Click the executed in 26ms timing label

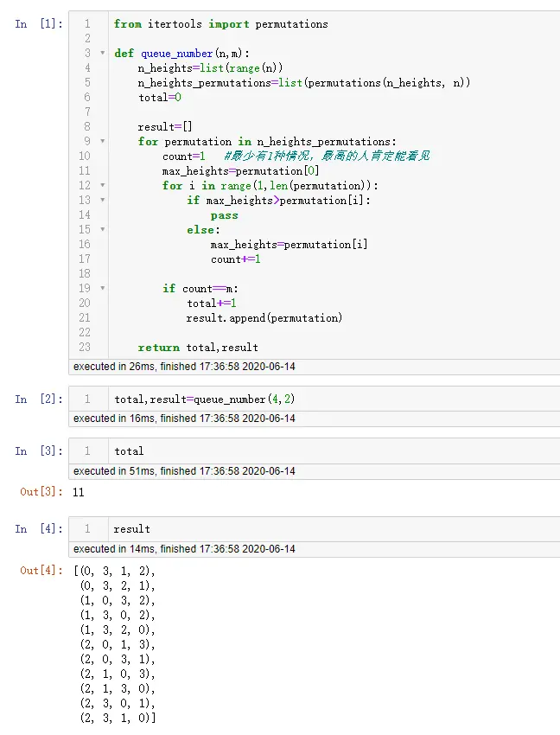point(184,367)
